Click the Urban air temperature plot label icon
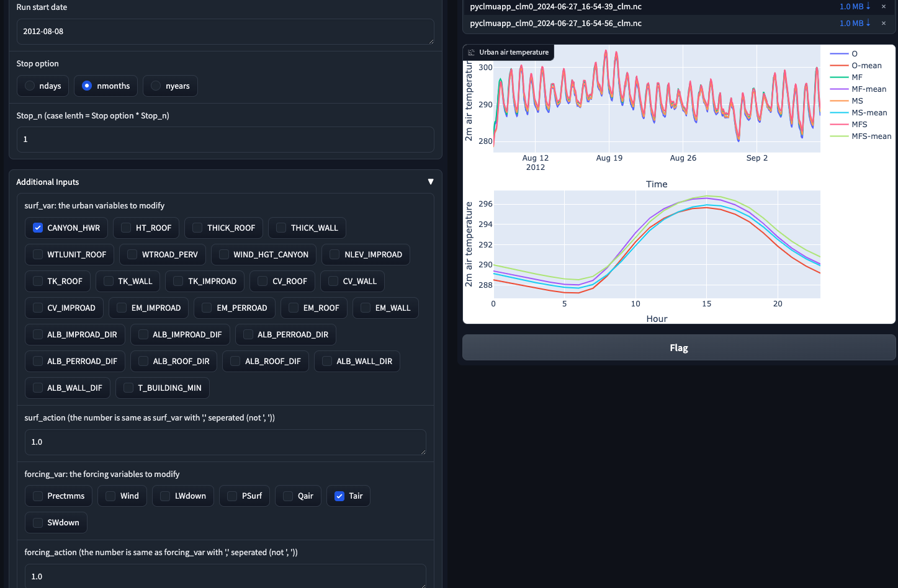Screen dimensions: 898x588 (472, 52)
